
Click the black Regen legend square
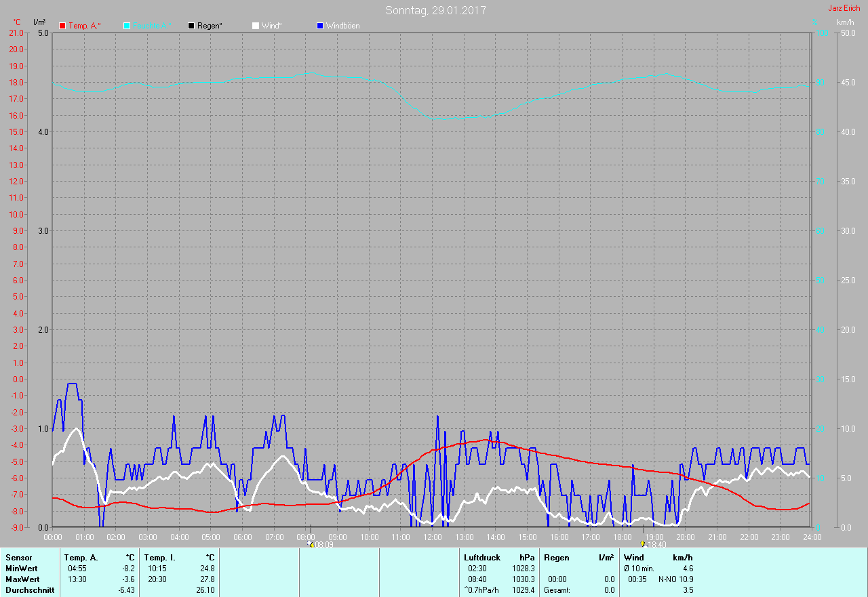pos(191,26)
